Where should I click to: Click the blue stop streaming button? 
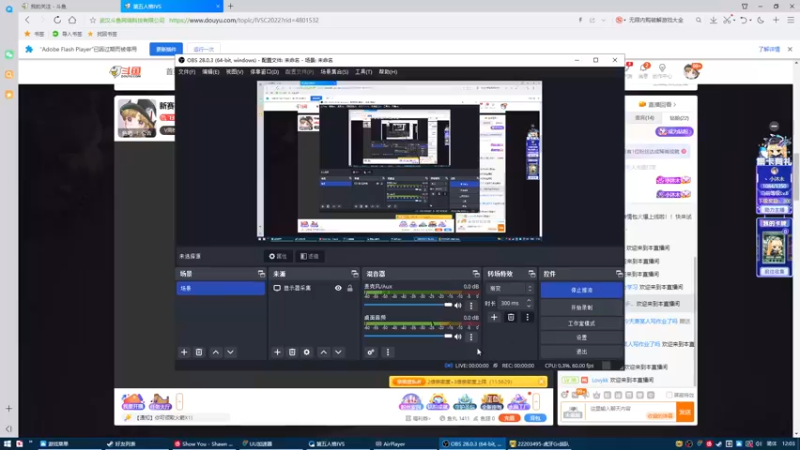pyautogui.click(x=582, y=290)
